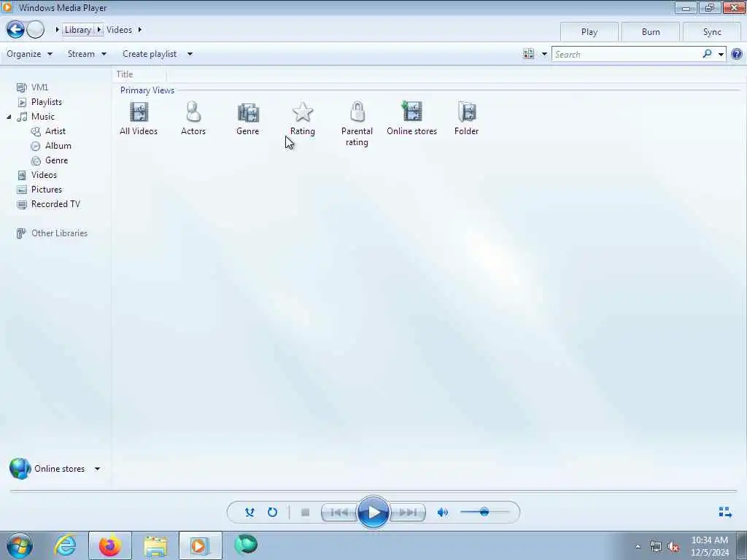Open the search options dropdown arrow

coord(721,54)
